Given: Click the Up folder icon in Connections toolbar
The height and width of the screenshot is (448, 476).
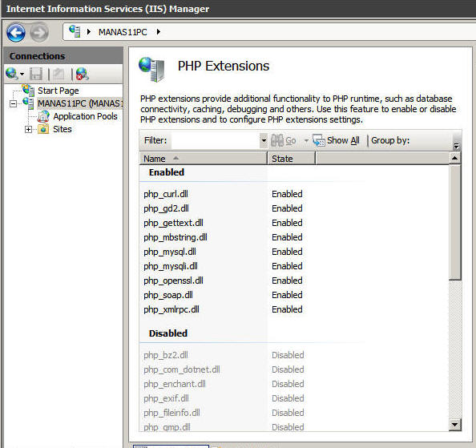Looking at the screenshot, I should [58, 74].
